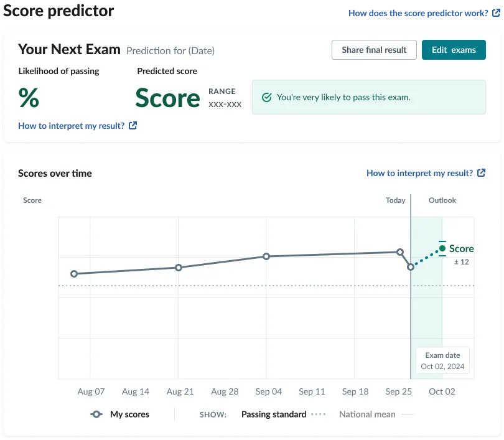The height and width of the screenshot is (440, 504).
Task: Click the '± 12' margin text
Action: [461, 262]
